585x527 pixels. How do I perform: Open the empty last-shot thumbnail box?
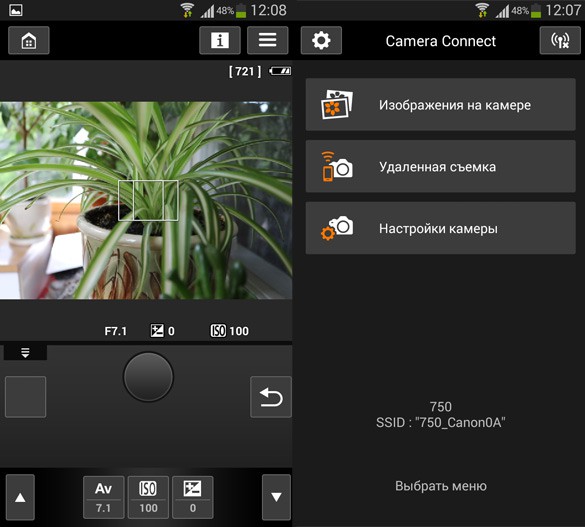tap(25, 397)
